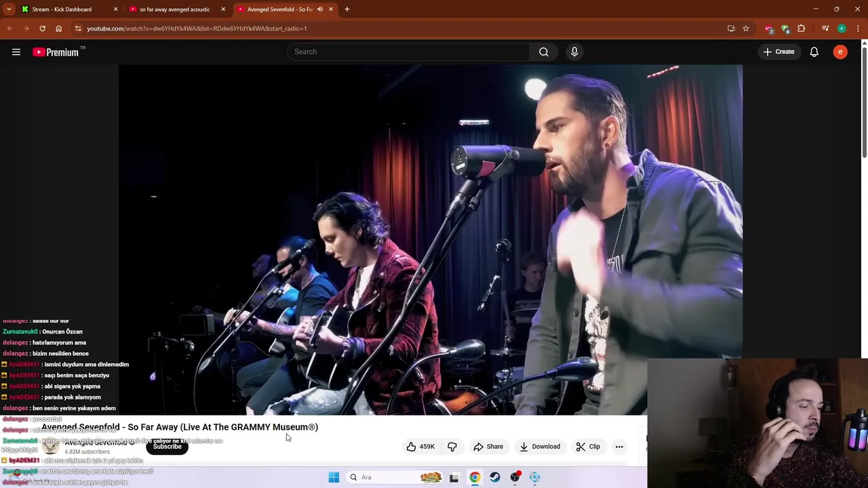
Task: Open browser home page
Action: (58, 28)
